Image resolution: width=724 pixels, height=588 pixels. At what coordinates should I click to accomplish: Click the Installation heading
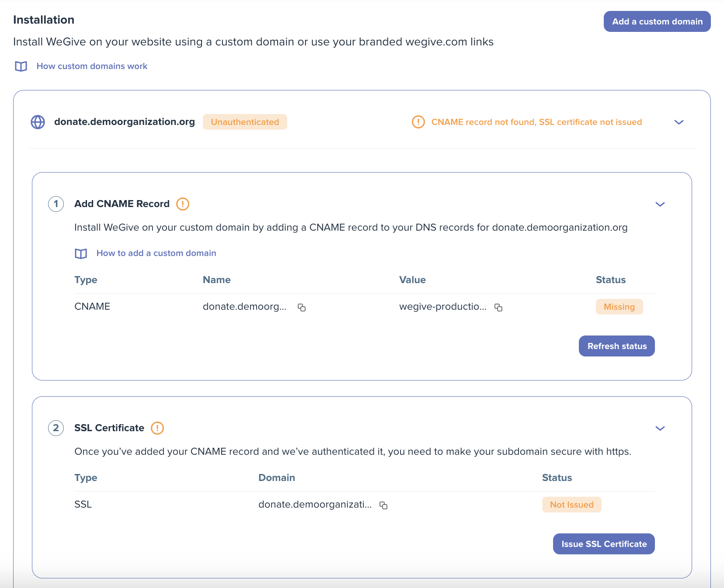[44, 20]
